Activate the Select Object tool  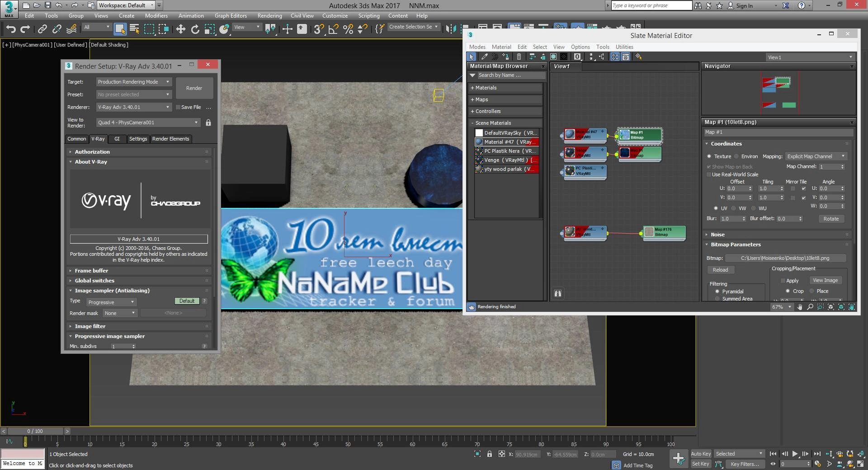pos(120,29)
